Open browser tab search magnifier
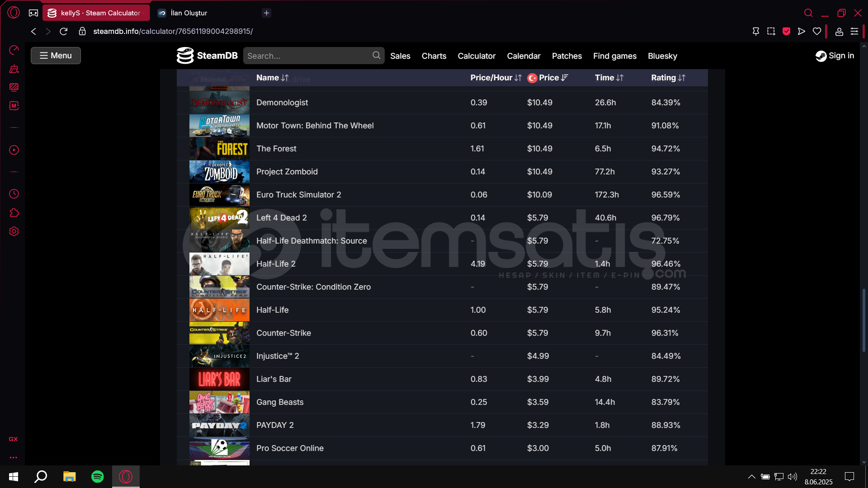Viewport: 868px width, 488px height. pos(808,13)
